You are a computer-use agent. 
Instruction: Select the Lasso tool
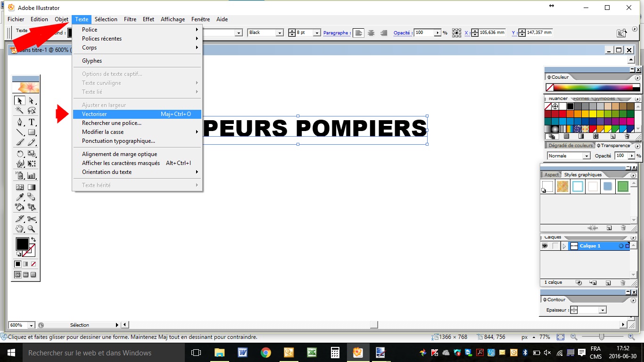[32, 110]
